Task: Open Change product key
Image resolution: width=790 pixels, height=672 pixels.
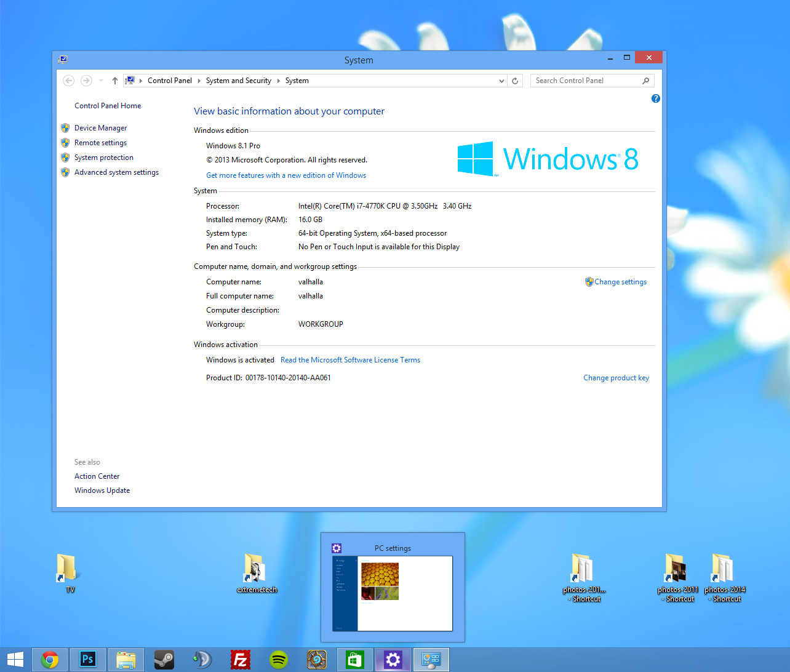Action: [616, 377]
